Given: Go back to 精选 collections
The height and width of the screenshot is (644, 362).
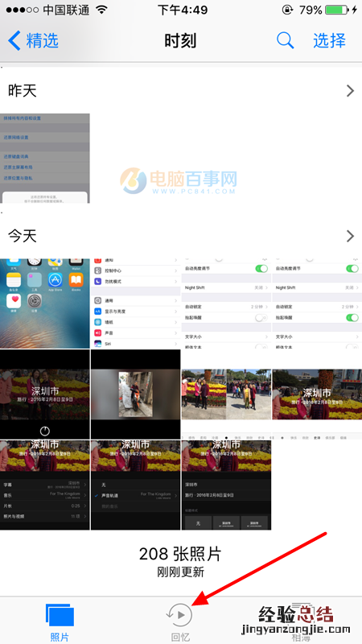Looking at the screenshot, I should point(33,41).
